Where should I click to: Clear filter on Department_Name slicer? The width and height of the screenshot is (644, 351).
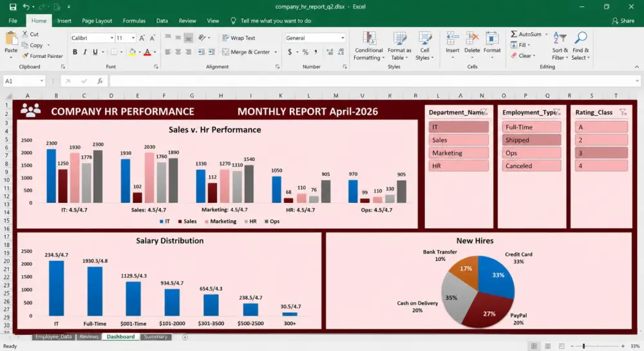click(x=484, y=112)
